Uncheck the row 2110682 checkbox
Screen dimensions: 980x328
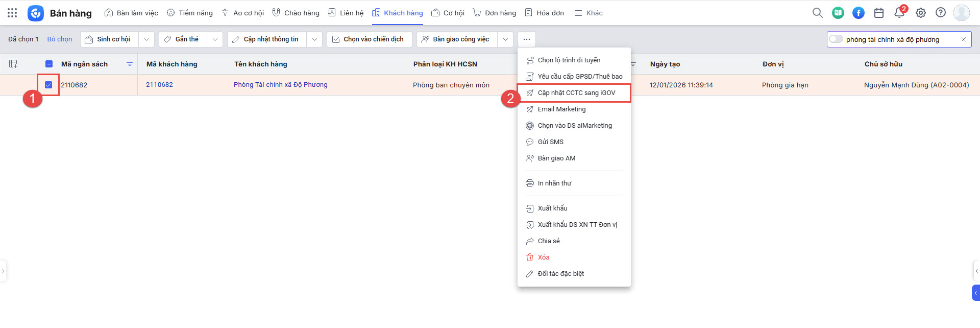(x=48, y=85)
